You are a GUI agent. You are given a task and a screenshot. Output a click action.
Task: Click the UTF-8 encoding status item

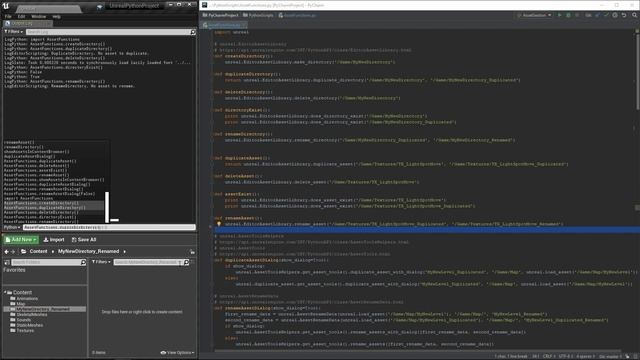pos(565,356)
